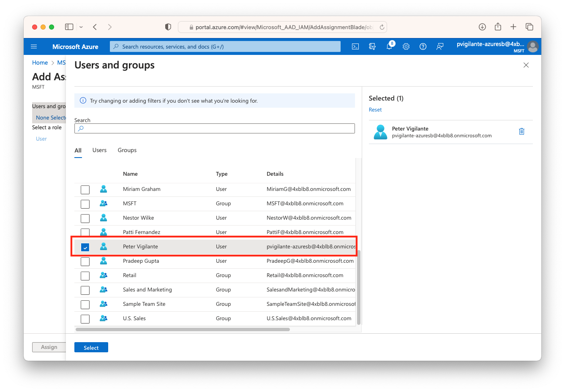Switch to the Users tab
Screen dimensions: 565x392
(99, 150)
